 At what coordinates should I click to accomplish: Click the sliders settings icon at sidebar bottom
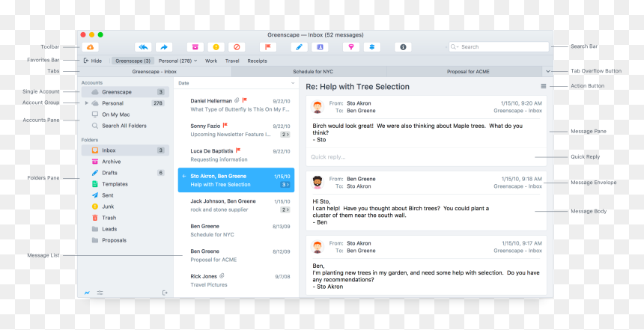pyautogui.click(x=100, y=293)
